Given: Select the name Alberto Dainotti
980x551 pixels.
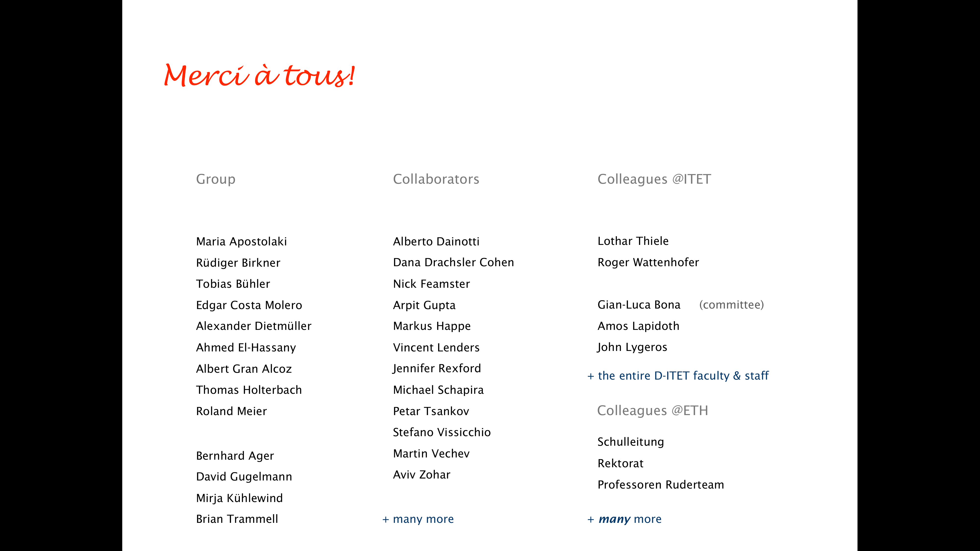Looking at the screenshot, I should [436, 241].
